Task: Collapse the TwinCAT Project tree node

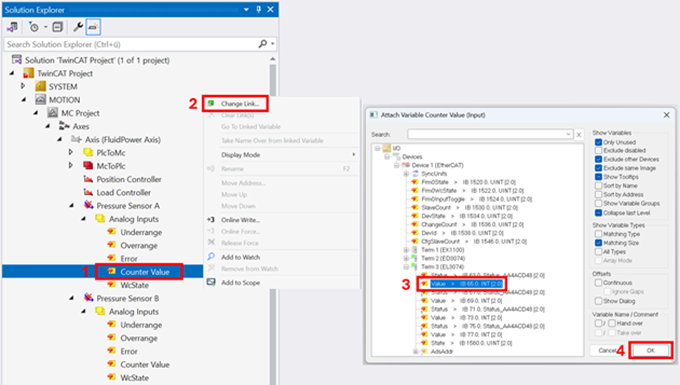Action: click(12, 73)
